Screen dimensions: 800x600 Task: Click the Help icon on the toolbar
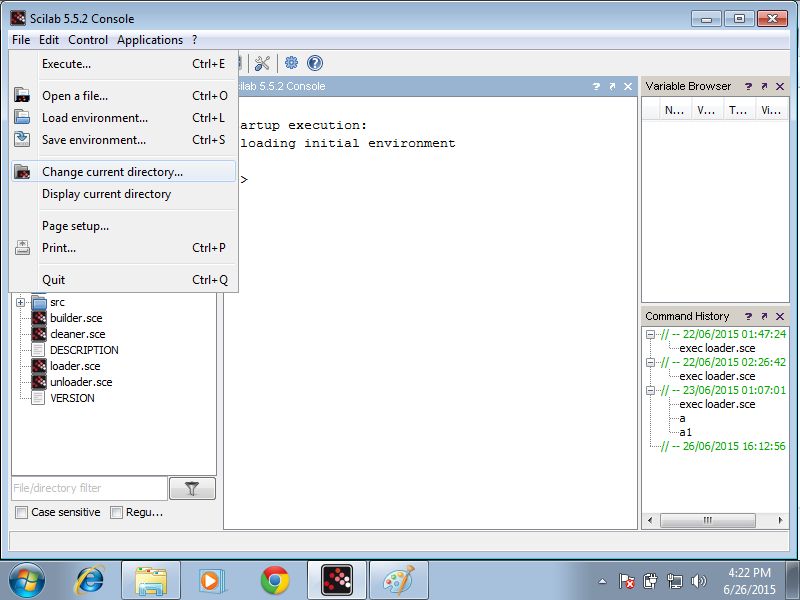[x=315, y=62]
